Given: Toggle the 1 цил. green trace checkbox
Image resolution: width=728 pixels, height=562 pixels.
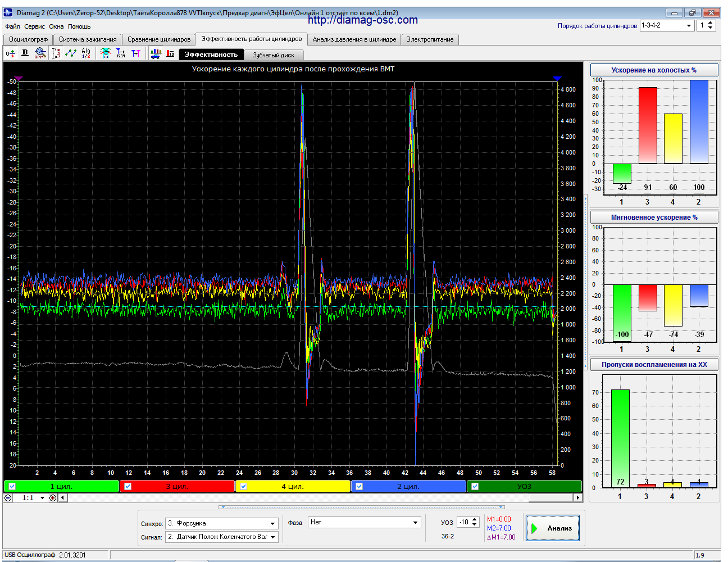Looking at the screenshot, I should 12,487.
